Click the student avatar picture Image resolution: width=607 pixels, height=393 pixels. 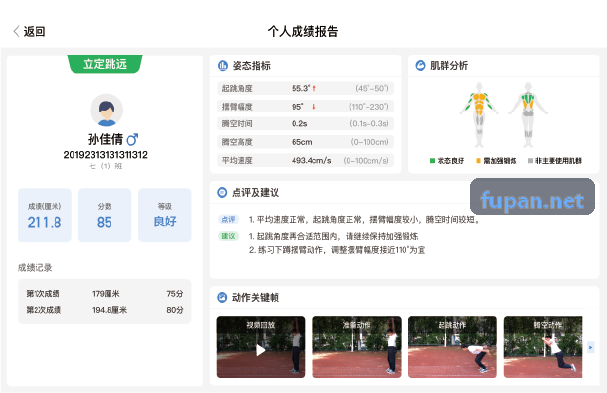106,110
